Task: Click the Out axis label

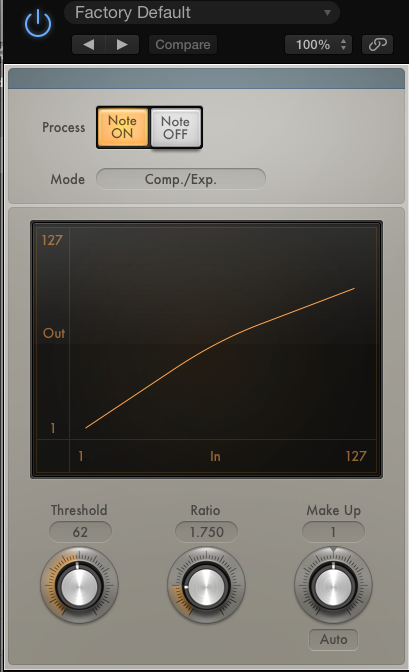Action: [x=54, y=333]
